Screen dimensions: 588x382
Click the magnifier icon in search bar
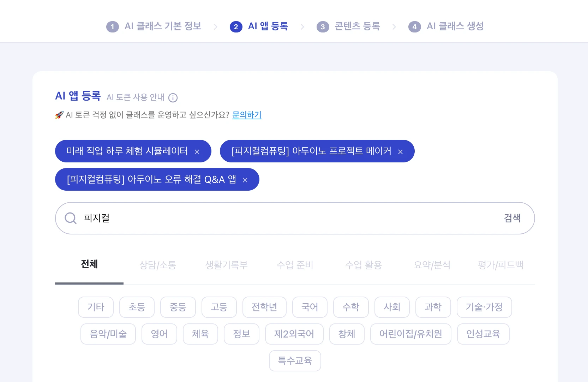[71, 218]
